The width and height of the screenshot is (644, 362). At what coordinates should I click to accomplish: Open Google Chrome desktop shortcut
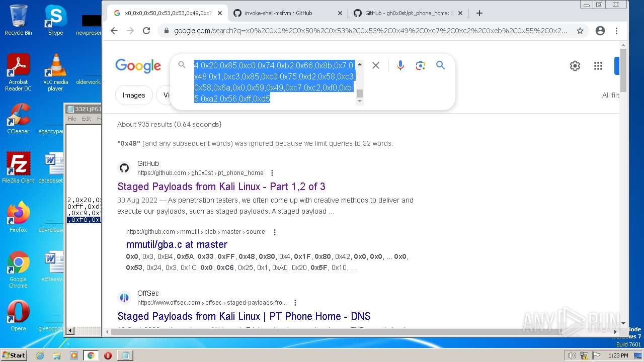[18, 270]
